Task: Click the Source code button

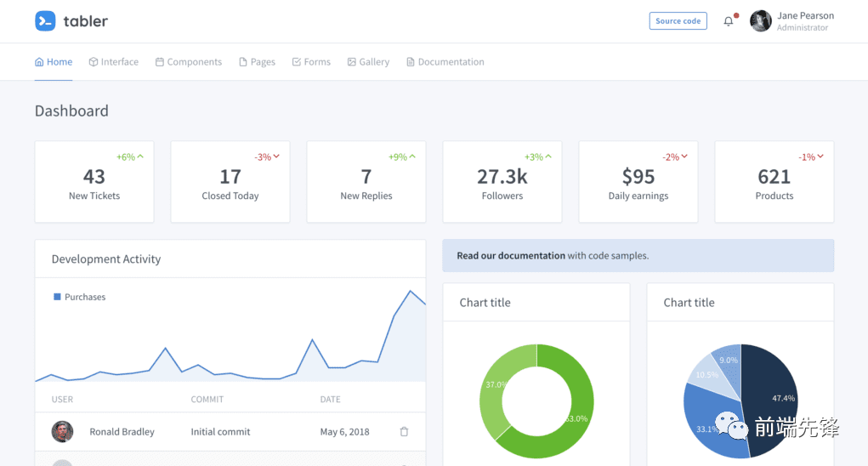Action: point(678,21)
